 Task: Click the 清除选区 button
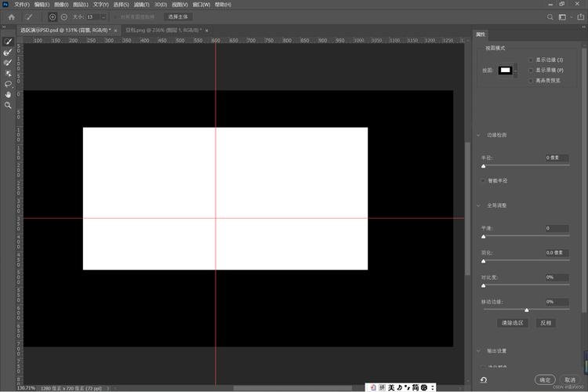(x=512, y=323)
